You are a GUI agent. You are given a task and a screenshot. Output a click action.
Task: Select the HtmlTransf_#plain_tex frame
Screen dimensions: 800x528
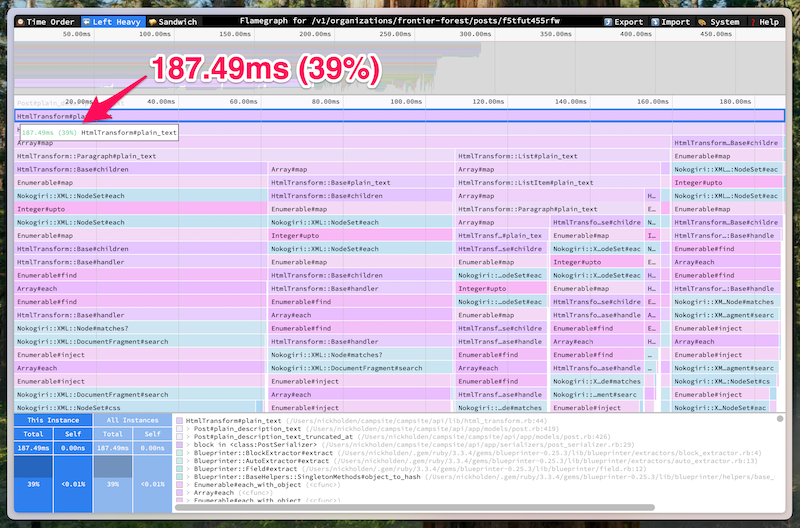501,236
